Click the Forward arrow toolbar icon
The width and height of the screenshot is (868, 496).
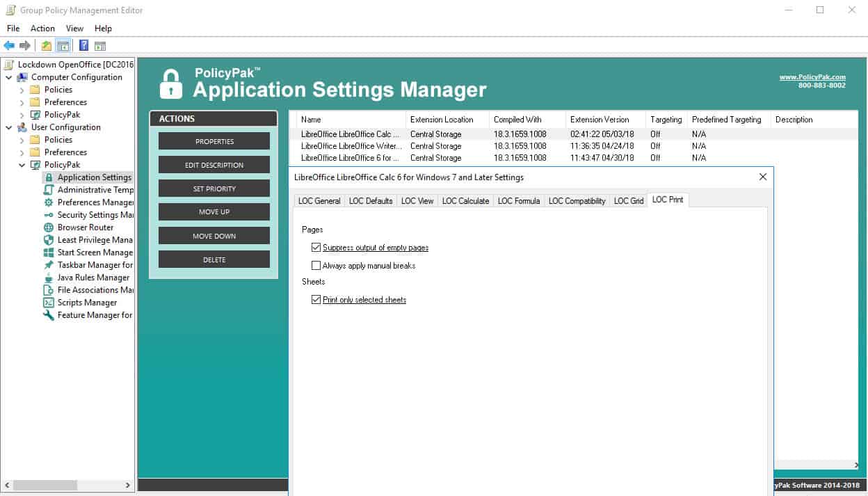click(x=25, y=46)
